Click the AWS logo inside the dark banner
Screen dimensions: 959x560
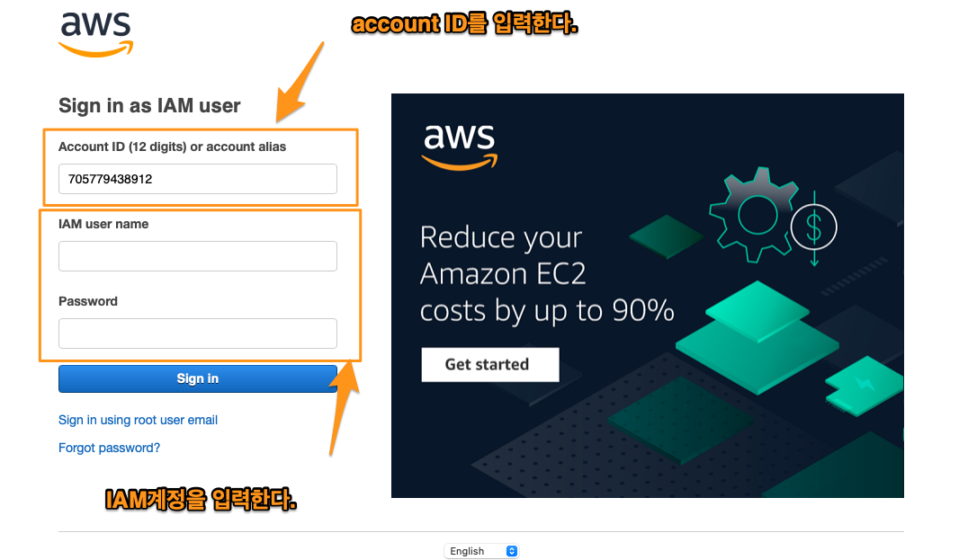[x=460, y=147]
